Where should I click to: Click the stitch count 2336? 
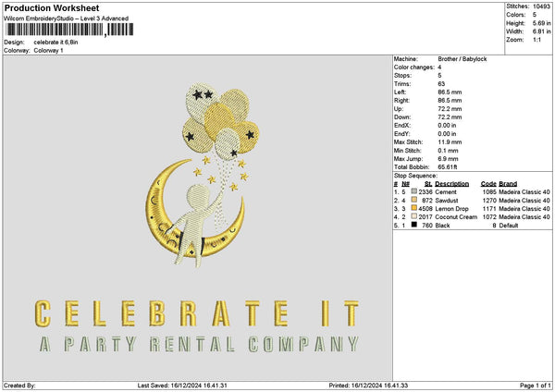[x=425, y=191]
